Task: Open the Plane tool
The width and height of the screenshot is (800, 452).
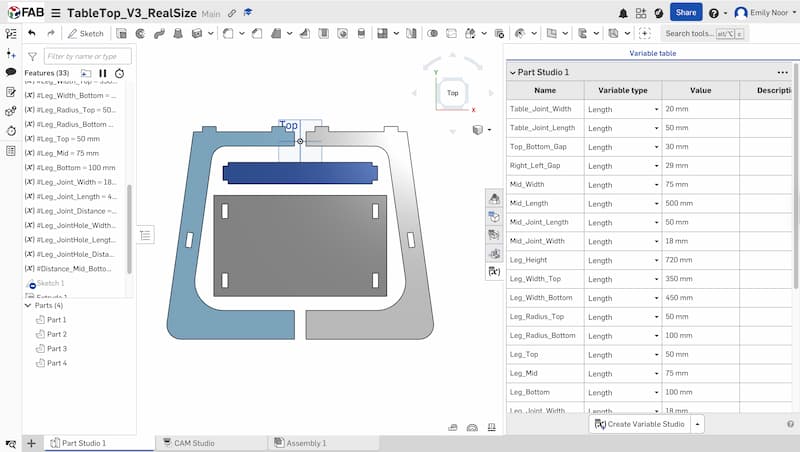Action: coord(552,34)
